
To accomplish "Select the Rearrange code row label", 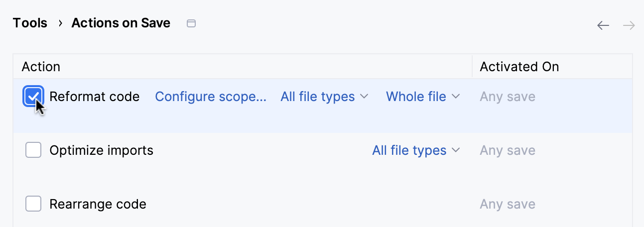I will point(98,204).
